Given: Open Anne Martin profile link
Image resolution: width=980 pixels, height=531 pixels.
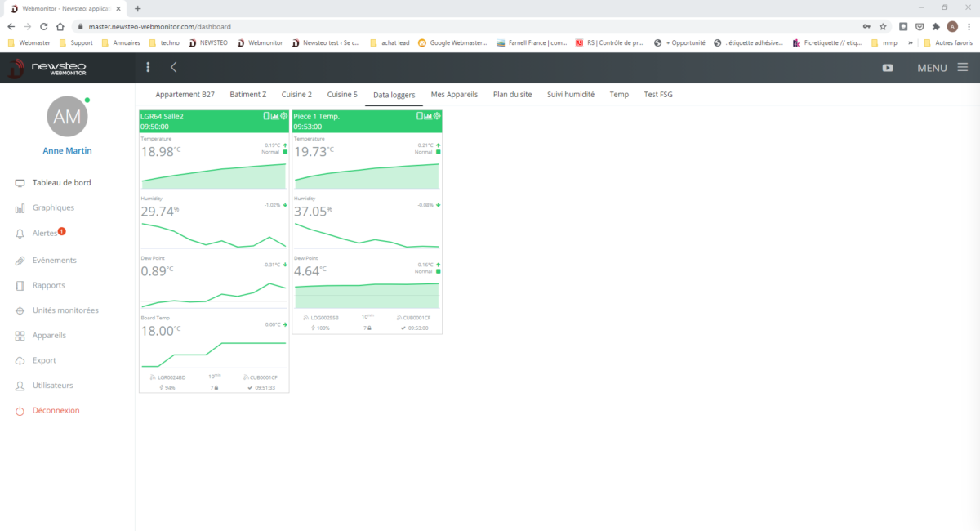Looking at the screenshot, I should tap(67, 151).
